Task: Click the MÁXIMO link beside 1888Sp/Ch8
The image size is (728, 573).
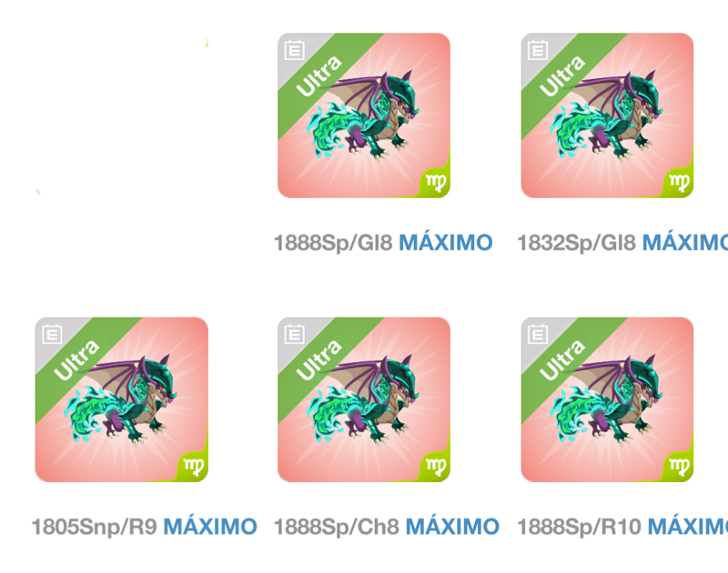Action: tap(452, 527)
